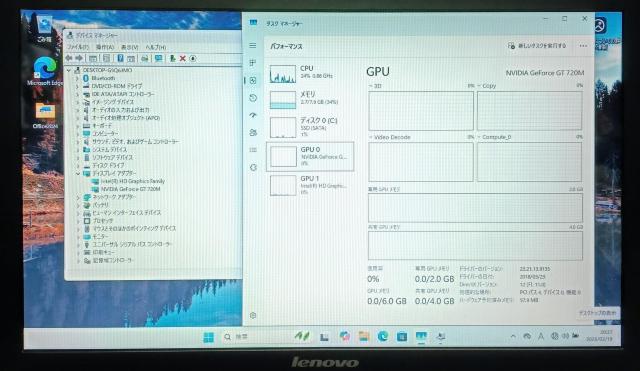Open Startup apps icon in Task Manager
This screenshot has height=371, width=640.
click(x=253, y=116)
